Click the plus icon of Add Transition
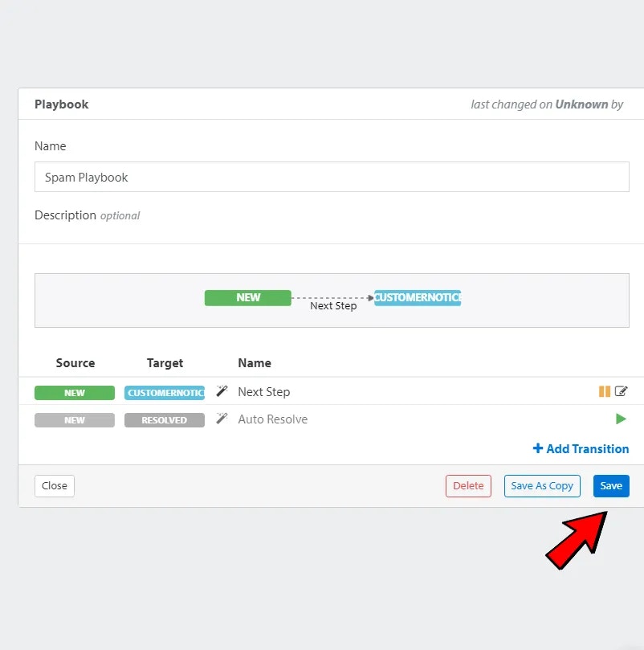Image resolution: width=644 pixels, height=650 pixels. pyautogui.click(x=537, y=448)
